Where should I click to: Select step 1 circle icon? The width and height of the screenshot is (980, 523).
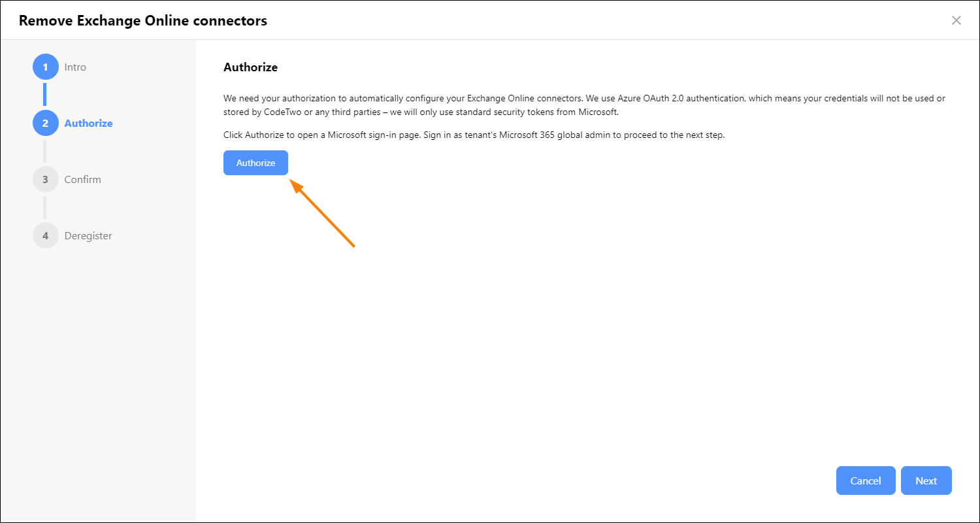coord(46,67)
